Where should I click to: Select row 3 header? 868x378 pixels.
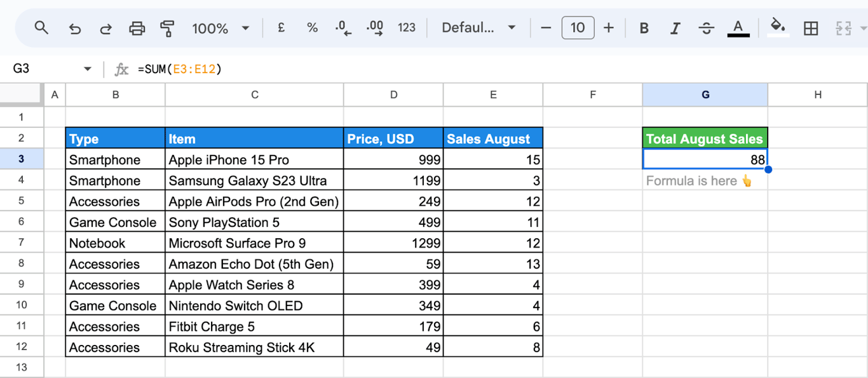tap(22, 159)
